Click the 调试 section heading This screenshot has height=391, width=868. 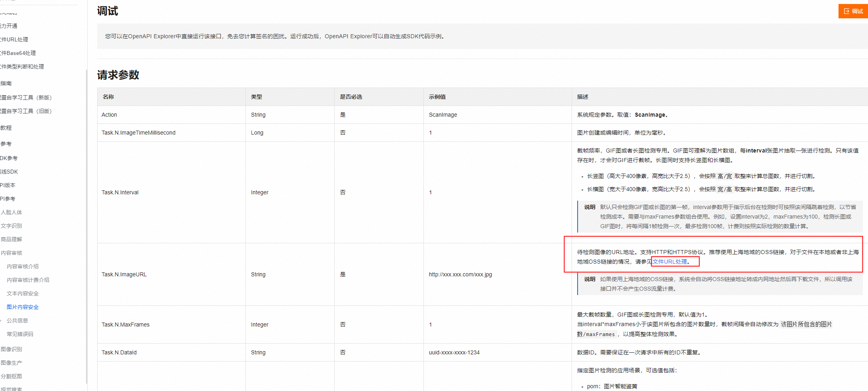[108, 11]
